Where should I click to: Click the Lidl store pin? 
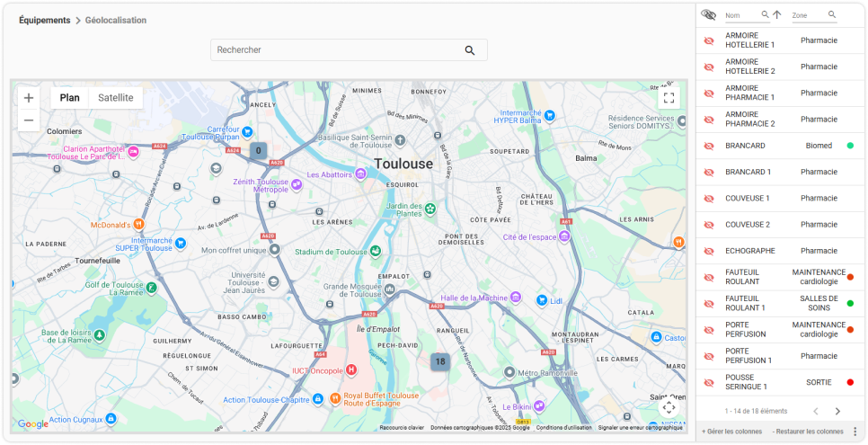tap(542, 300)
